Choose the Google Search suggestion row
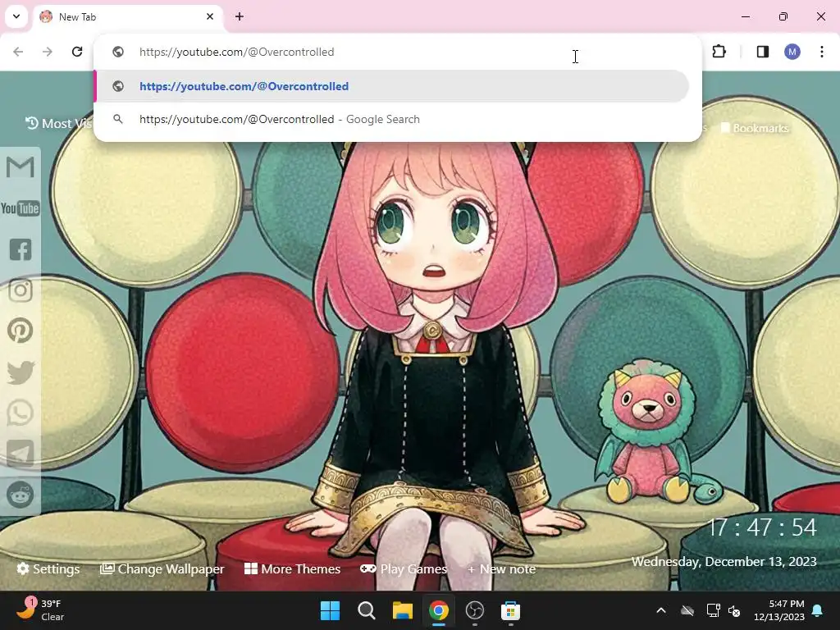The height and width of the screenshot is (630, 840). (x=391, y=119)
